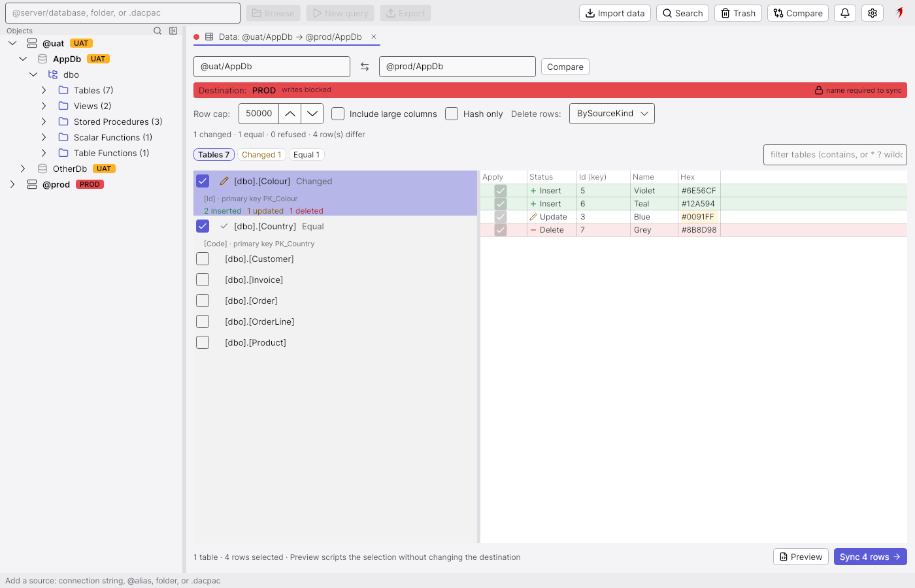Expand the Views folder
The image size is (915, 588).
point(44,106)
